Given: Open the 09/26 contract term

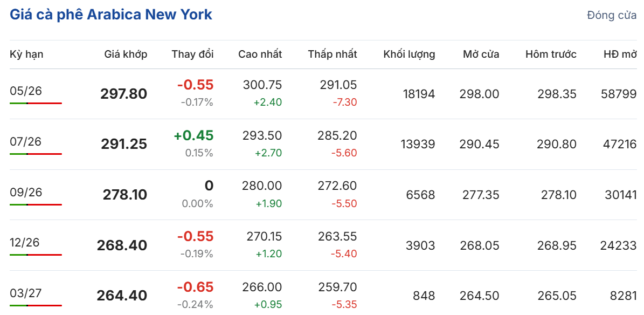Looking at the screenshot, I should coord(25,192).
